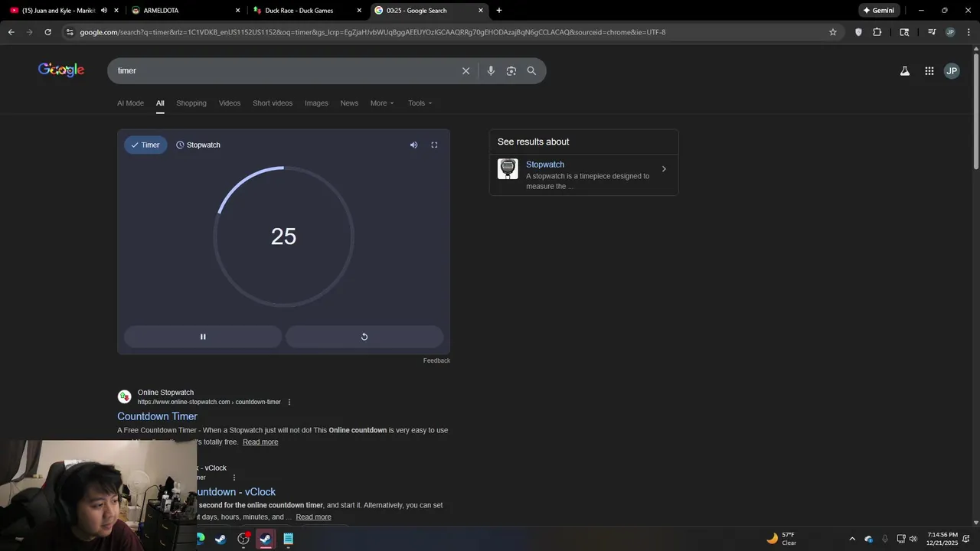
Task: Switch to the Stopwatch tab in widget
Action: click(x=198, y=145)
